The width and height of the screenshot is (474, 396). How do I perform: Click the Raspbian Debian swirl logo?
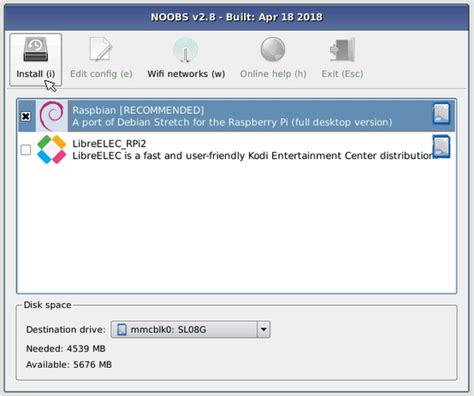52,116
